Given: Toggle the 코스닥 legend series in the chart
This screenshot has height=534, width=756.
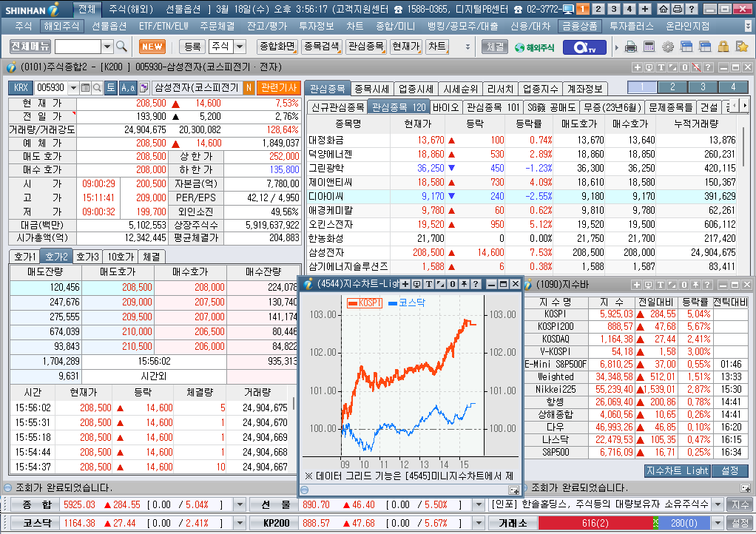Looking at the screenshot, I should [406, 303].
